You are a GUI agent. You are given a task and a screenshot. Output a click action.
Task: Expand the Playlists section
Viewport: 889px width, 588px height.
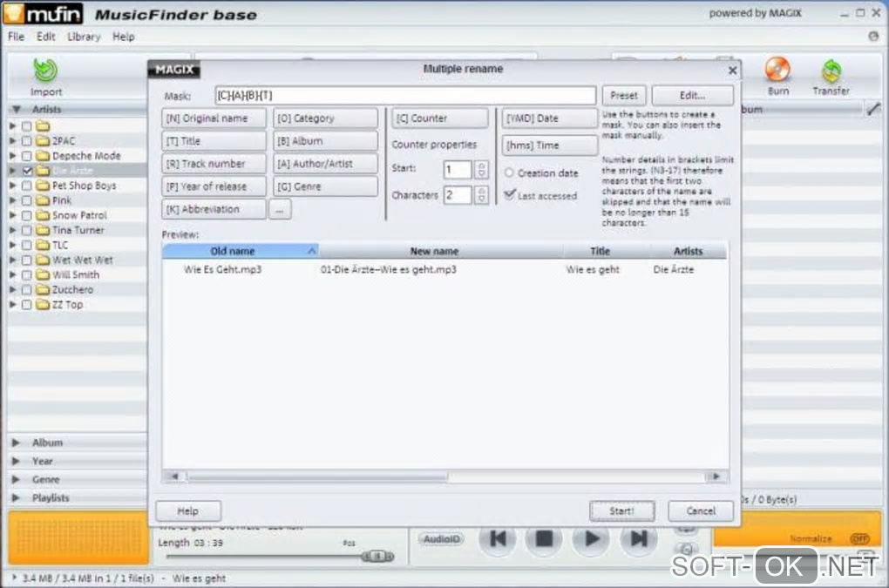coord(16,498)
